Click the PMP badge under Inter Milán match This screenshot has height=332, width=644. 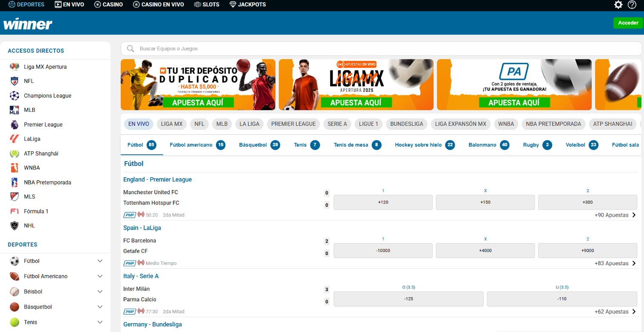point(130,312)
